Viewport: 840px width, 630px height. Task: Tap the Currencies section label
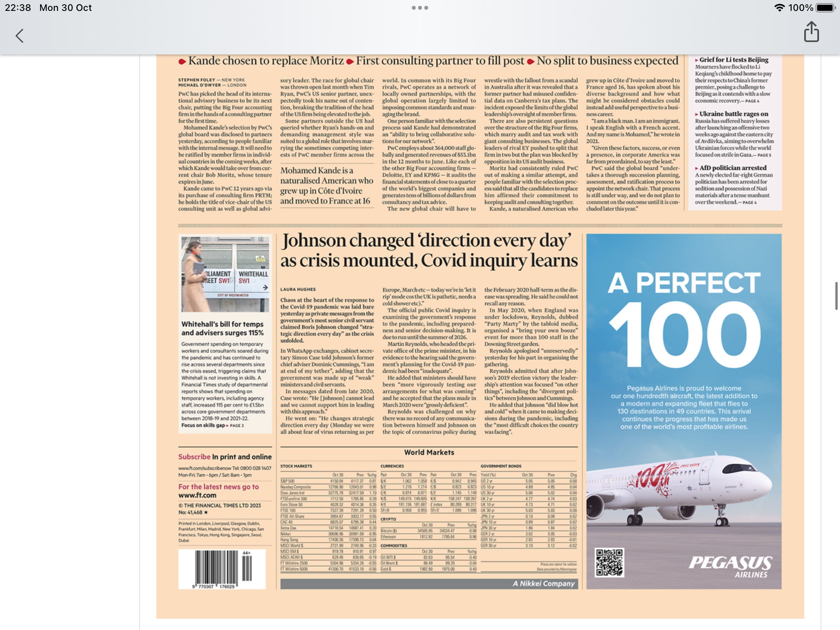tap(392, 466)
